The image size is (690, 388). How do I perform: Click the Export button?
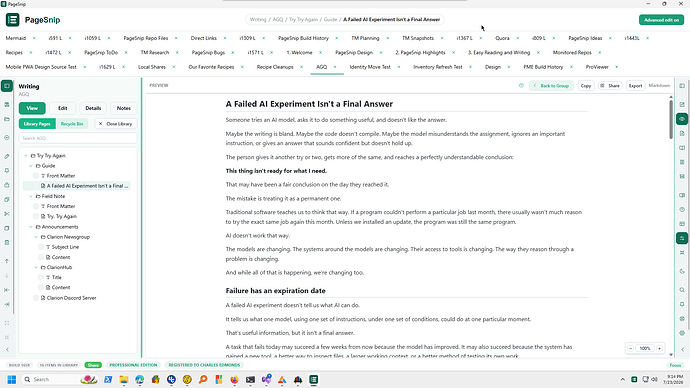coord(635,86)
